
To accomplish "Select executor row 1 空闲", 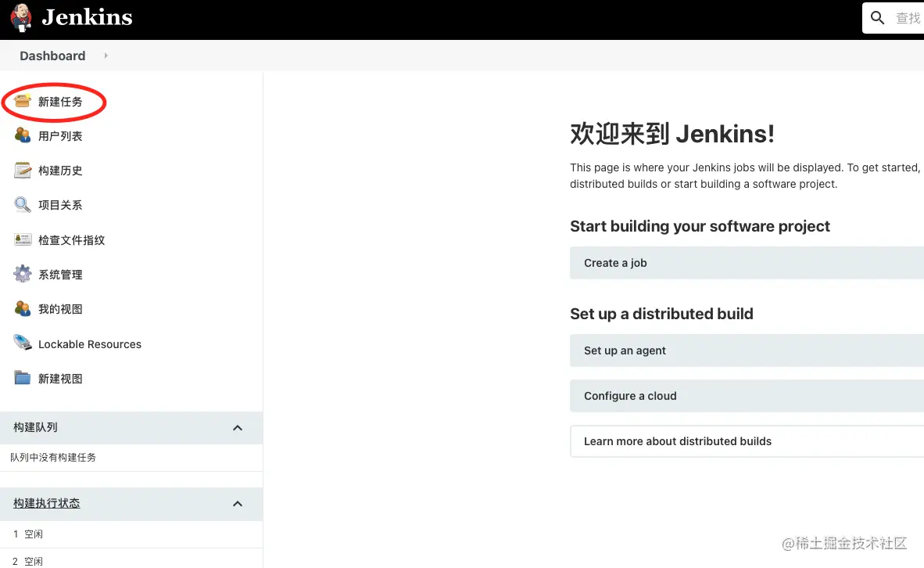I will point(131,534).
